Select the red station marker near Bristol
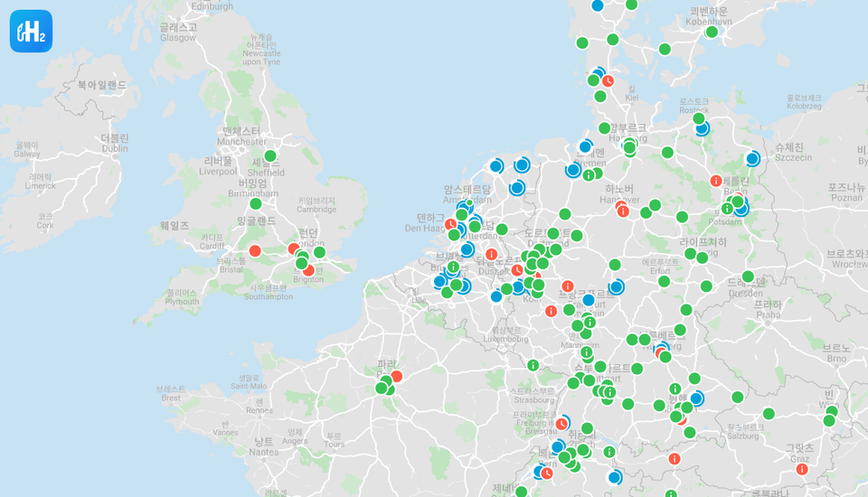This screenshot has height=497, width=868. click(255, 250)
